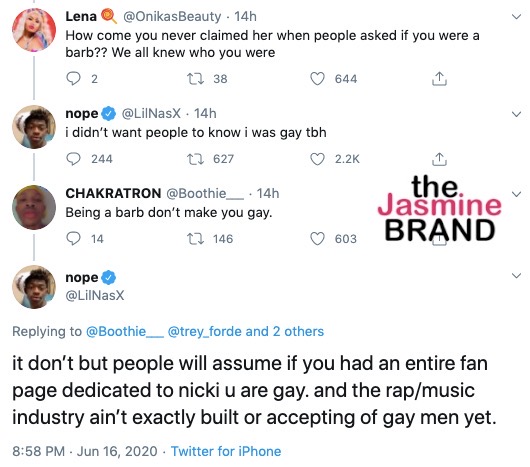Retweet the tweet with 627 retweets

point(195,159)
